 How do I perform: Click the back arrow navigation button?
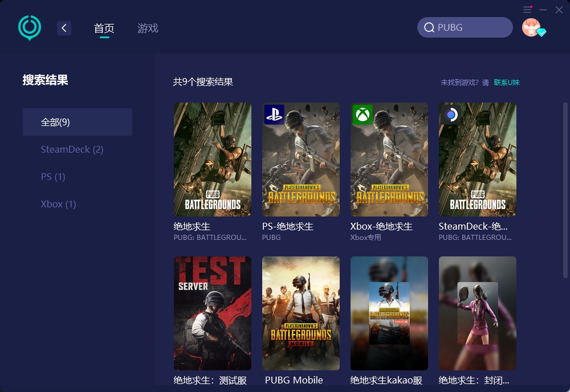point(64,27)
